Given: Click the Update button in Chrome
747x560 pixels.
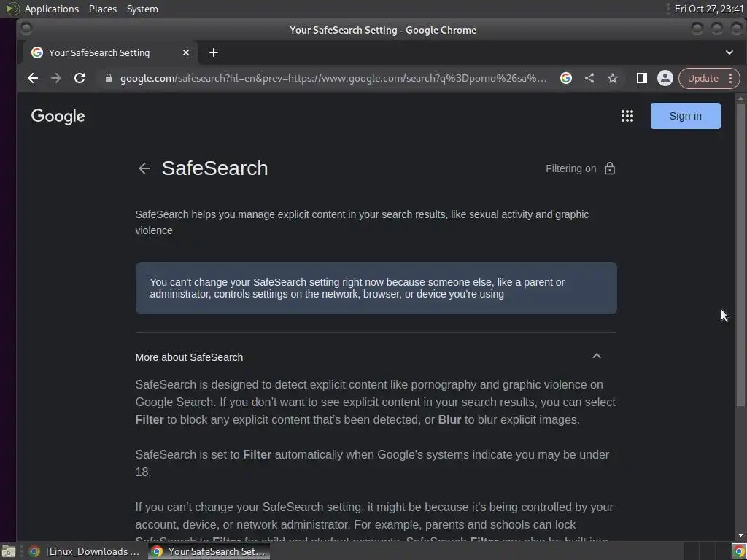Looking at the screenshot, I should coord(703,79).
